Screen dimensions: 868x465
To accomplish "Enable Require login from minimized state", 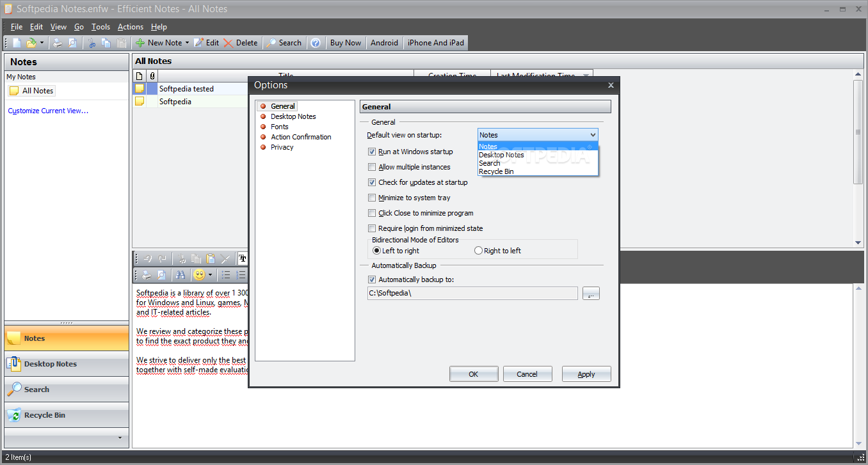I will 372,228.
